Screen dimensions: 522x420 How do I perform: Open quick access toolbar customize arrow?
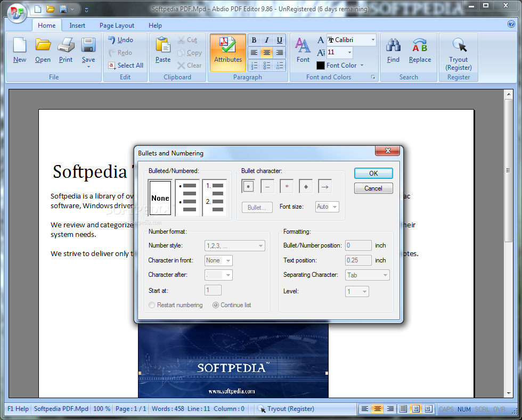point(86,10)
